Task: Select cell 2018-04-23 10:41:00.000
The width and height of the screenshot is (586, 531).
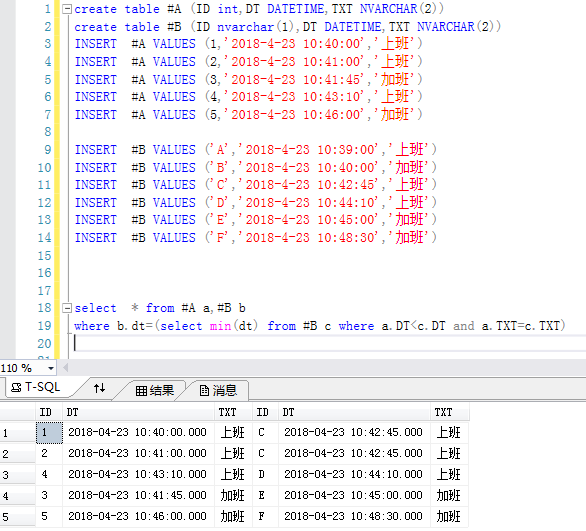Action: click(139, 454)
